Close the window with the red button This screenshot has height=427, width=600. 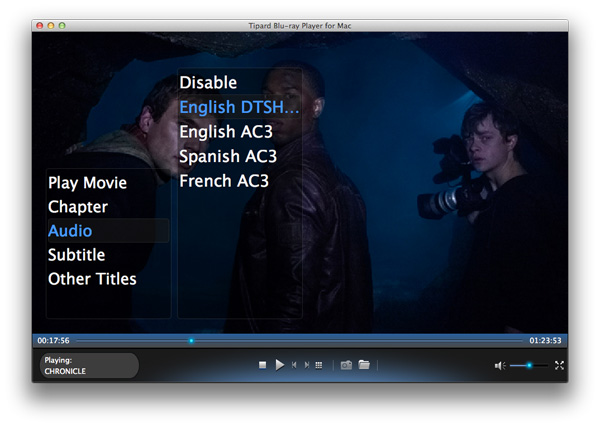coord(39,26)
